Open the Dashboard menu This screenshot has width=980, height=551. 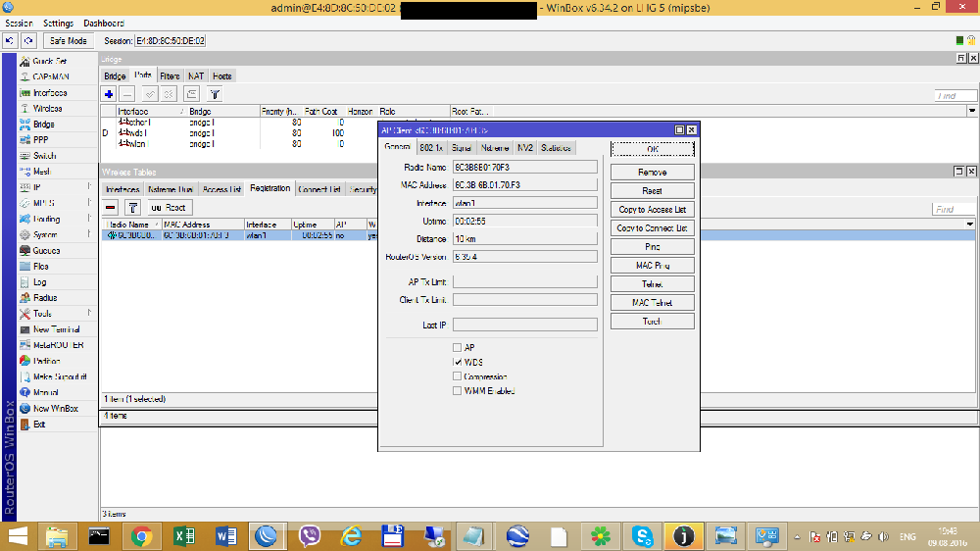(104, 24)
